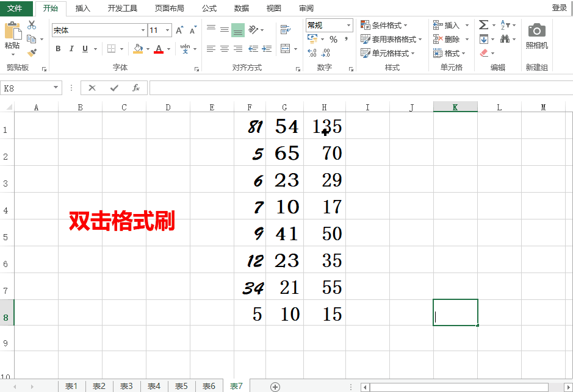Click the wén phonetic guide icon
Viewport: 573px width, 392px height.
pyautogui.click(x=186, y=49)
